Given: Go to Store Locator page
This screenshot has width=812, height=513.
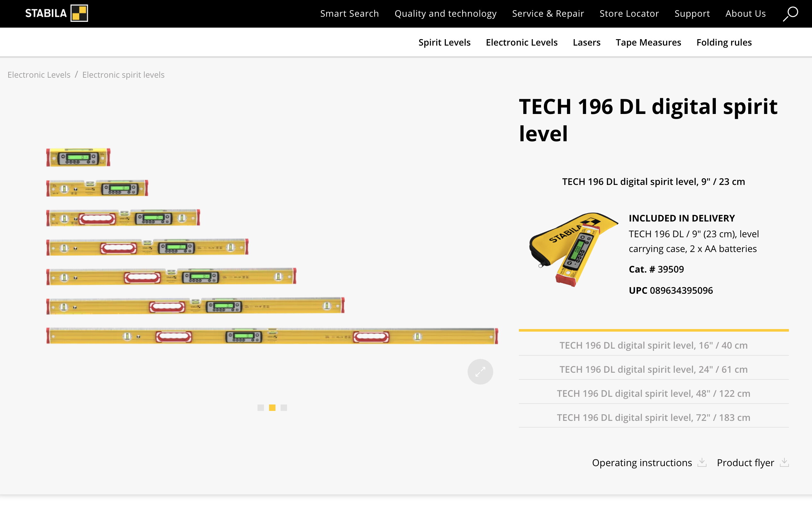Looking at the screenshot, I should (629, 14).
